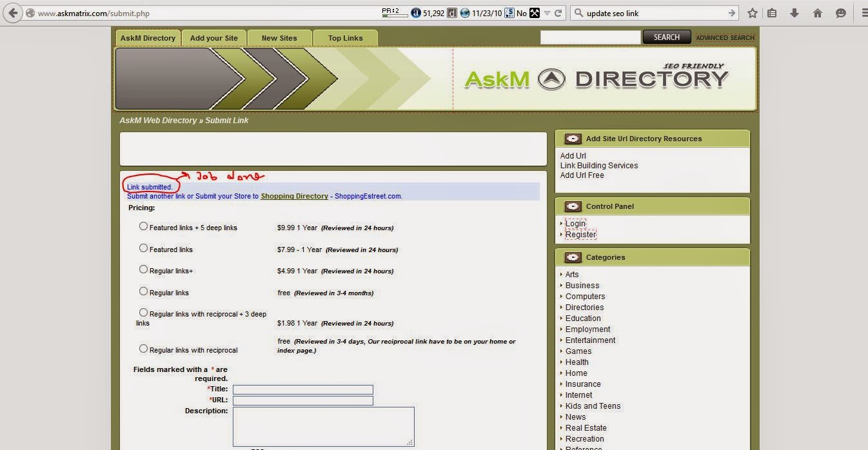Select 'Regular links with reciprocal' free radio
This screenshot has width=868, height=450.
point(143,349)
